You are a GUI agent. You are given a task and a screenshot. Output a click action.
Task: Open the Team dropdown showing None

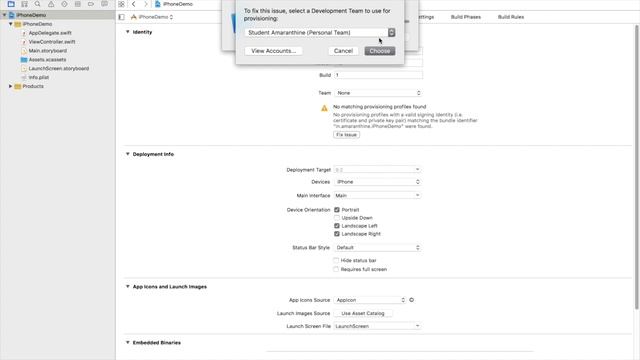coord(378,93)
